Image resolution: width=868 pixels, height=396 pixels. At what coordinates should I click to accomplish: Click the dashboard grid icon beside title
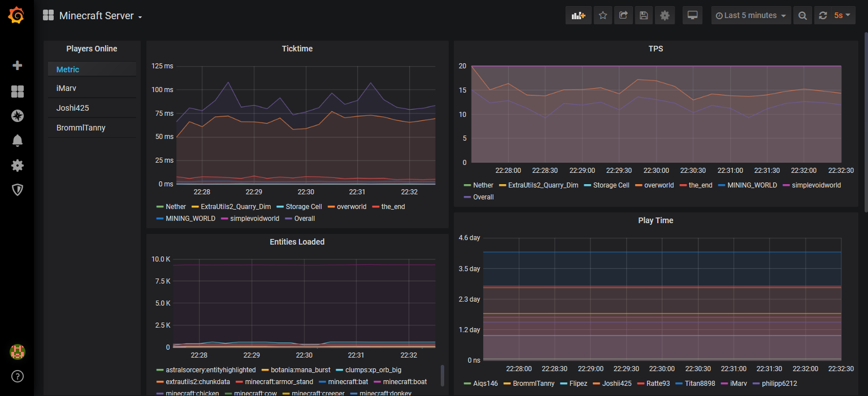(49, 15)
